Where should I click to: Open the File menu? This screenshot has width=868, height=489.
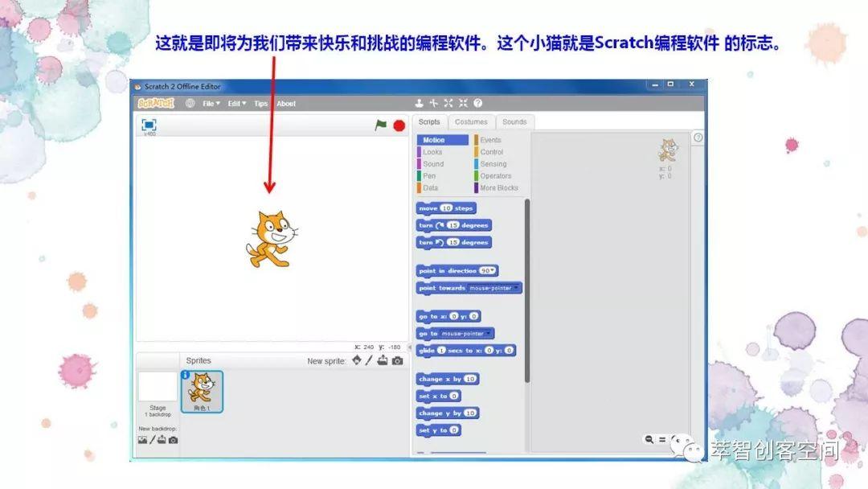(211, 104)
